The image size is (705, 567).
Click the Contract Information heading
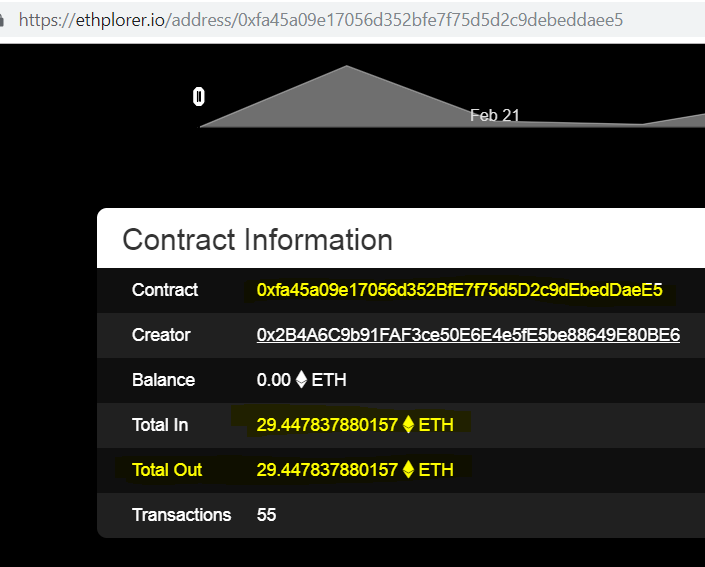pos(258,239)
